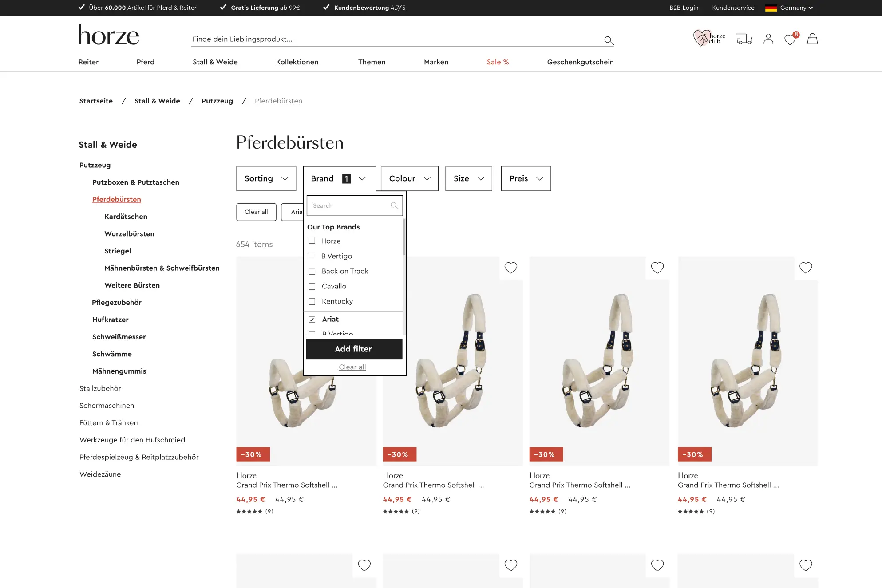Viewport: 882px width, 588px height.
Task: Check the Horze brand checkbox
Action: tap(312, 241)
